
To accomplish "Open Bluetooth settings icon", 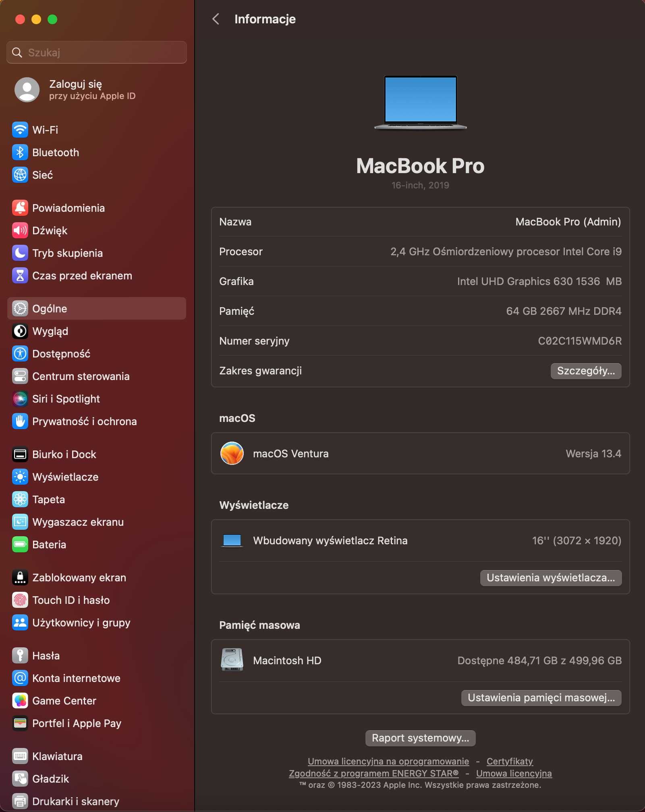I will (20, 152).
